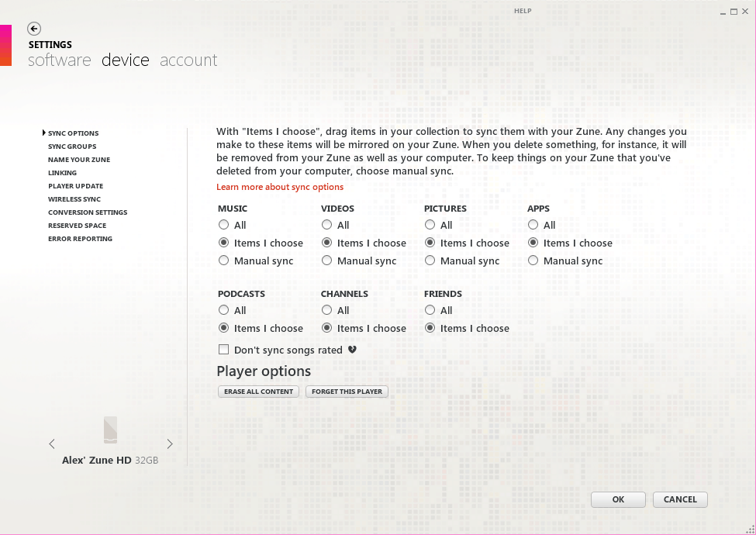The height and width of the screenshot is (535, 756).
Task: Open Sync Groups in sidebar
Action: coord(72,146)
